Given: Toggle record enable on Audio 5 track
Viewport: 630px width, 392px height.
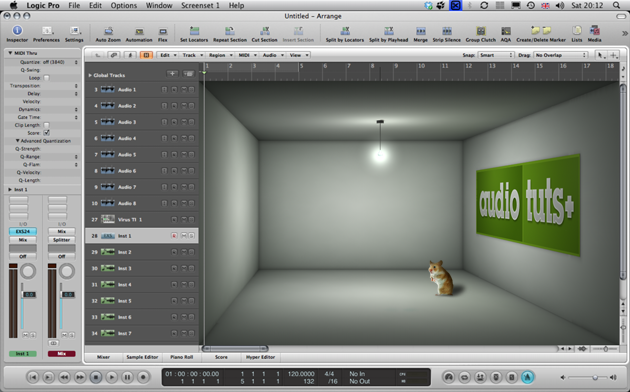Looking at the screenshot, I should 174,155.
